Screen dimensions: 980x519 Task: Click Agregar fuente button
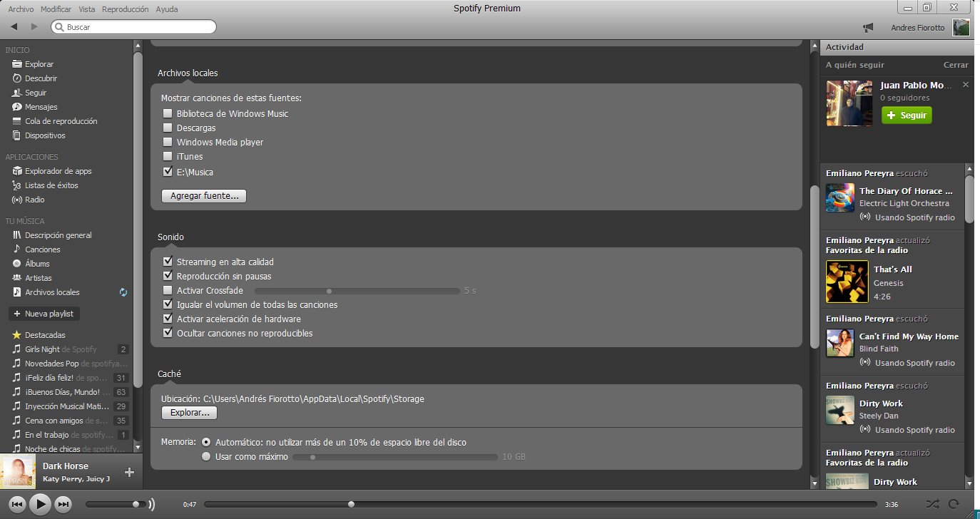click(204, 195)
